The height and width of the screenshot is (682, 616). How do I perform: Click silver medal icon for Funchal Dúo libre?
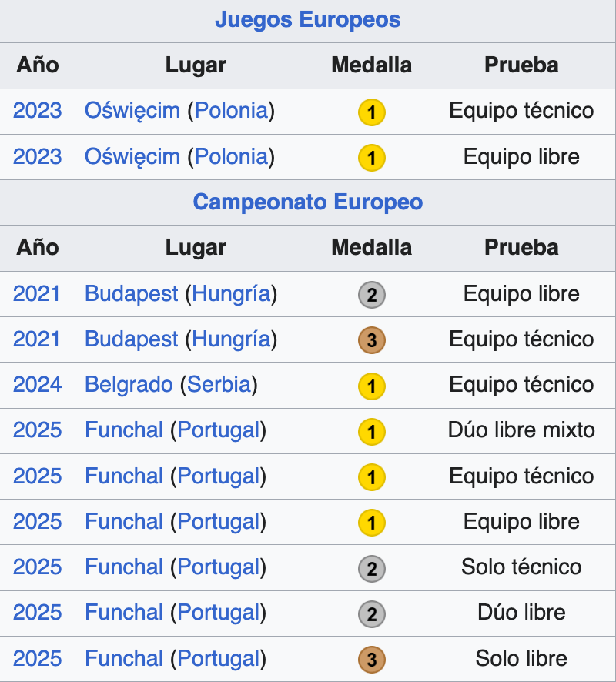coord(371,613)
